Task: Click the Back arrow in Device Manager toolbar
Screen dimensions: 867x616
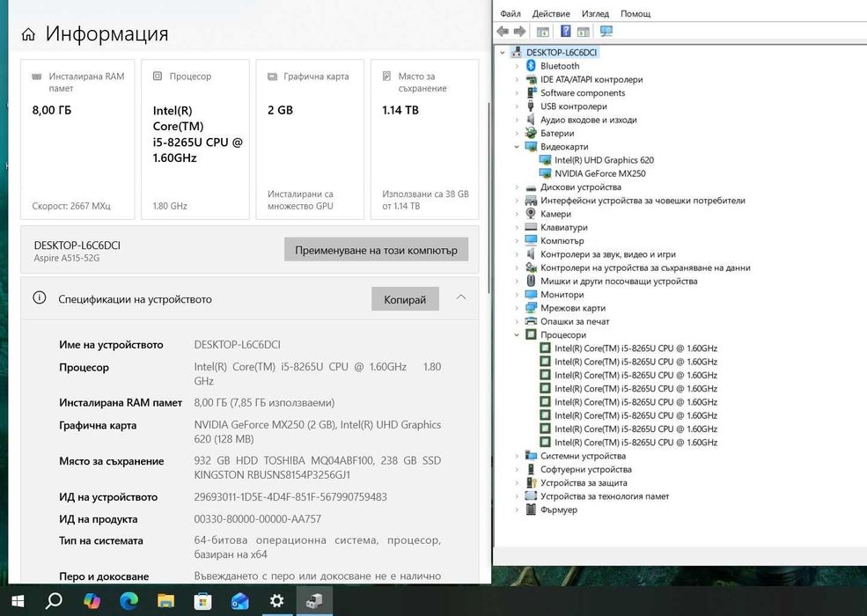Action: point(502,32)
